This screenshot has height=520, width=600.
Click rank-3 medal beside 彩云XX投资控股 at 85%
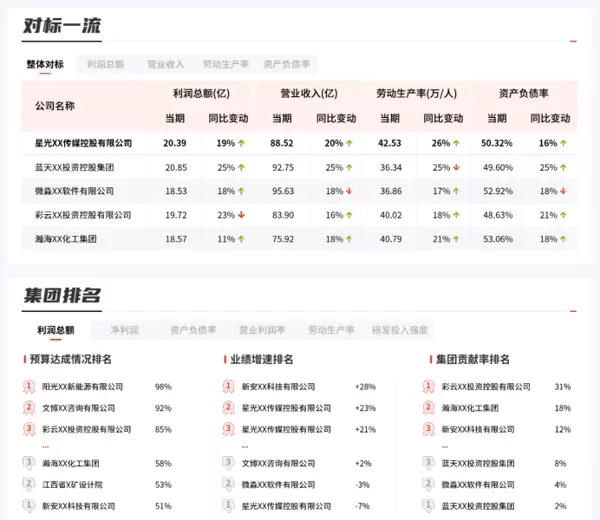point(29,429)
